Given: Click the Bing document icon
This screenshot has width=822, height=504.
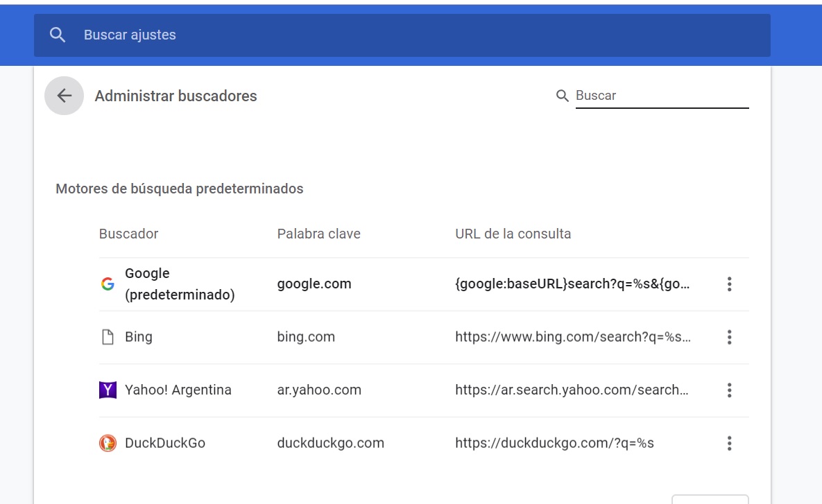Looking at the screenshot, I should point(108,337).
